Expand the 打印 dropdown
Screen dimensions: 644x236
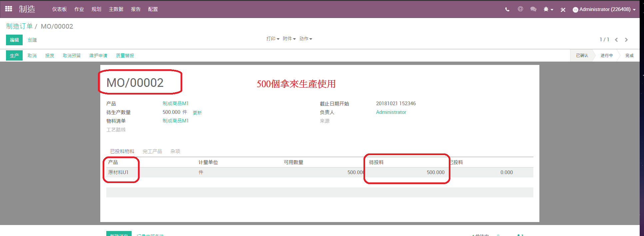click(273, 39)
